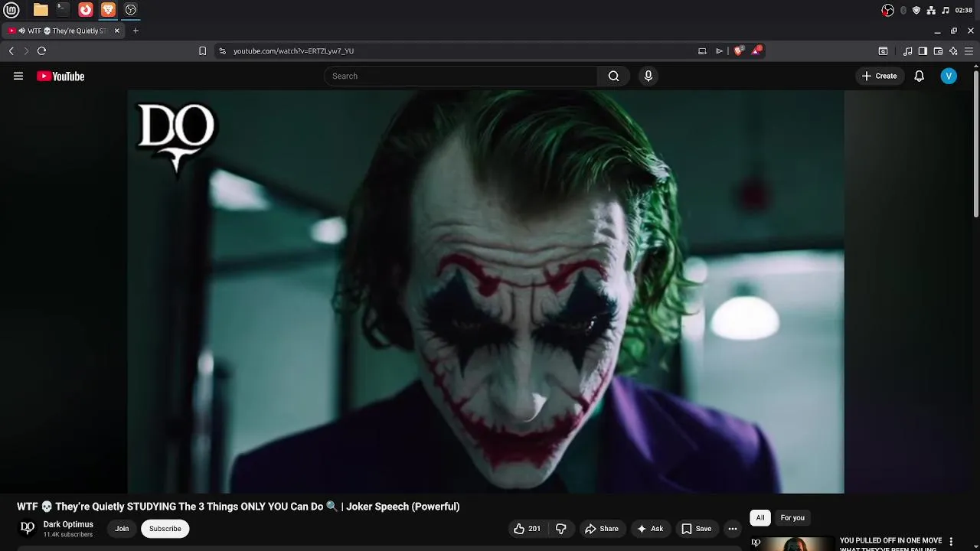This screenshot has width=980, height=551.
Task: Select the For you filter chip
Action: pyautogui.click(x=792, y=518)
